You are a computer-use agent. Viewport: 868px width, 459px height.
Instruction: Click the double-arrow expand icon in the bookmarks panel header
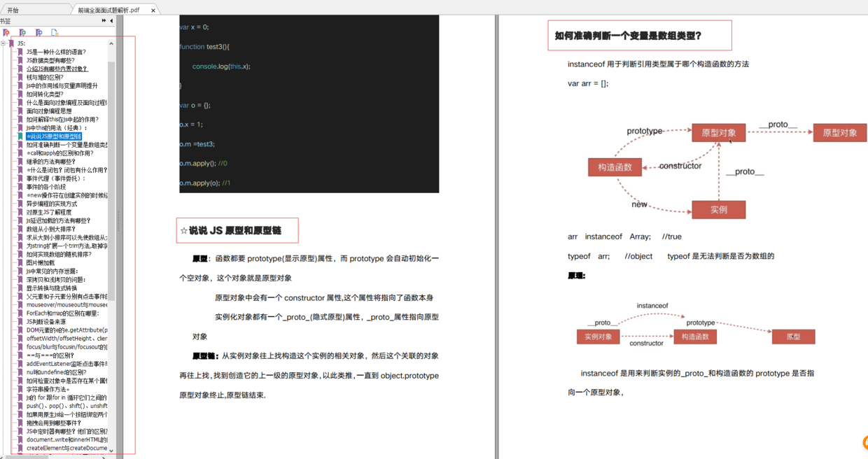(x=104, y=21)
